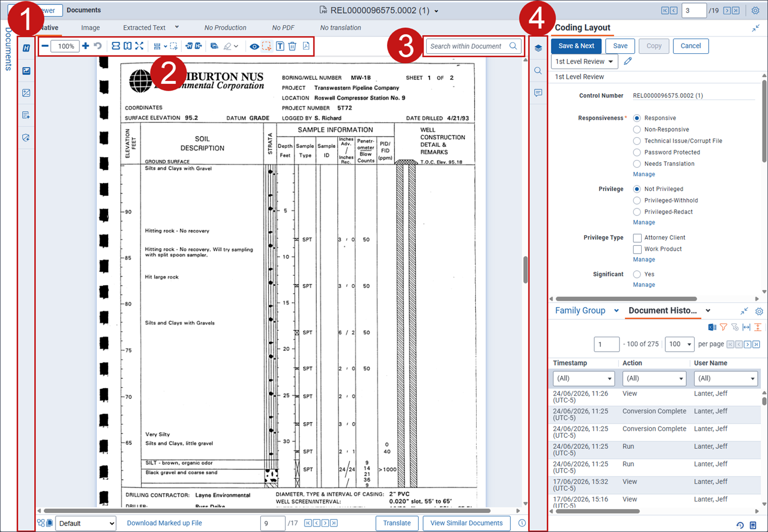Toggle markup visibility eye icon
Viewport: 768px width, 532px height.
pyautogui.click(x=254, y=46)
